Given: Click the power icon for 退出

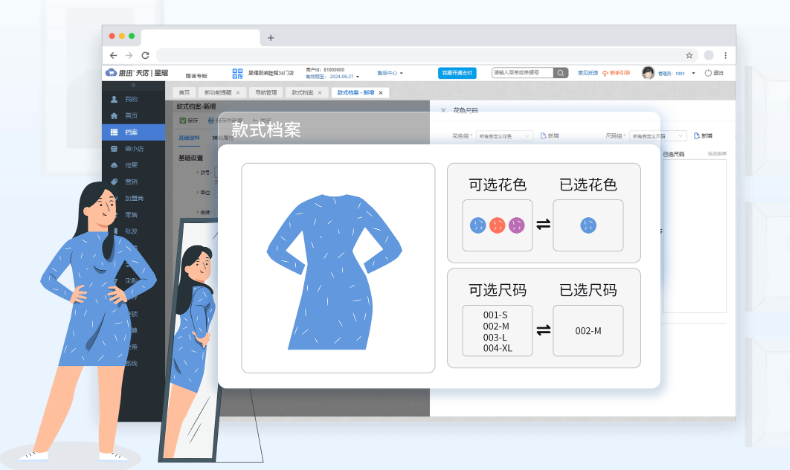Looking at the screenshot, I should (x=708, y=73).
